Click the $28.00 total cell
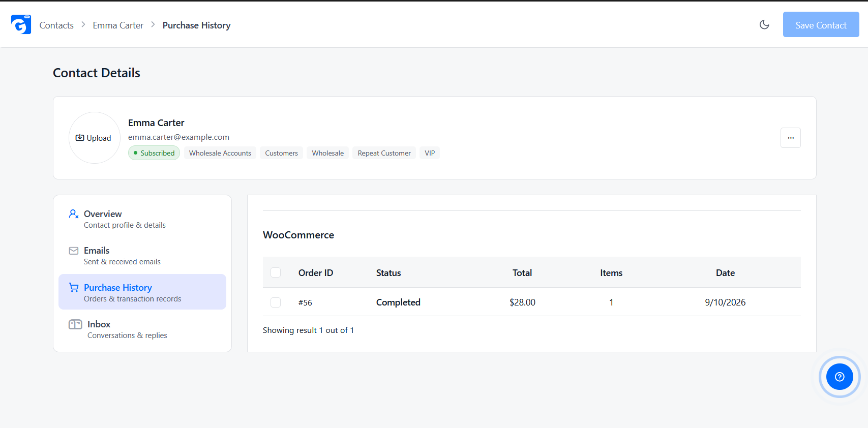Image resolution: width=868 pixels, height=428 pixels. (x=522, y=302)
